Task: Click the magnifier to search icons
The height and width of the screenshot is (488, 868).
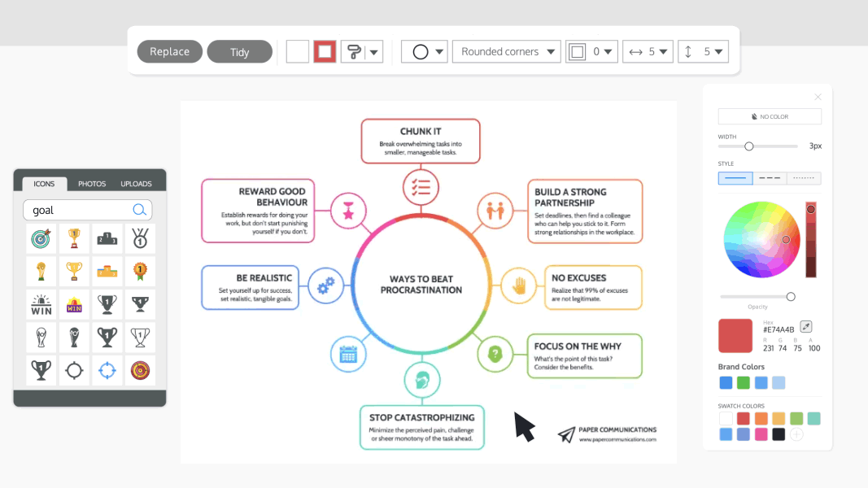Action: point(138,210)
